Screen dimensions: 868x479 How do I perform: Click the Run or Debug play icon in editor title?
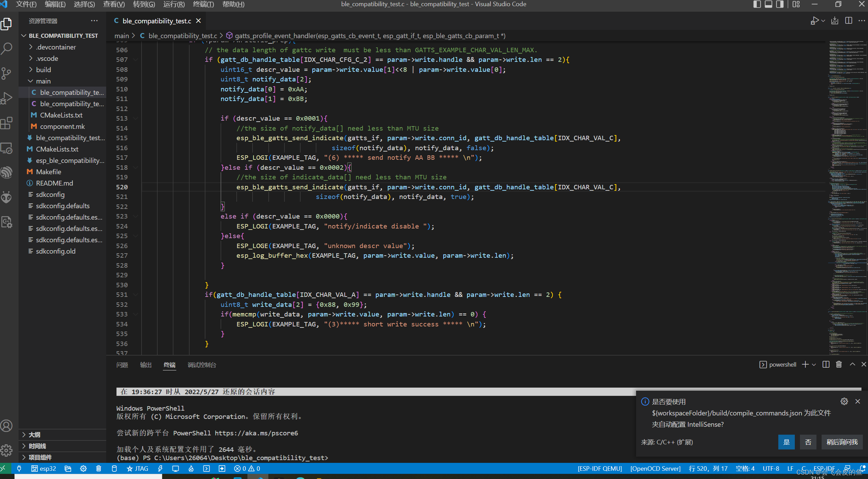click(x=814, y=21)
